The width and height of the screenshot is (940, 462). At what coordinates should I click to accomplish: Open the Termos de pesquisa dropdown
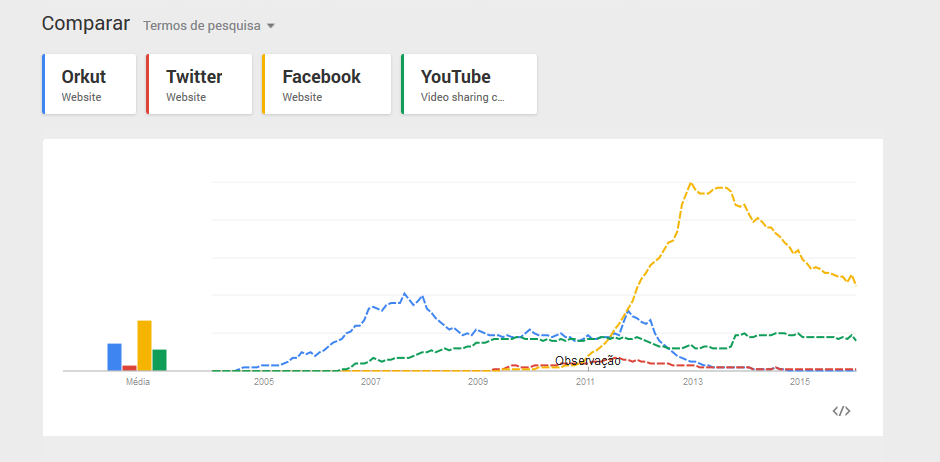(x=201, y=25)
